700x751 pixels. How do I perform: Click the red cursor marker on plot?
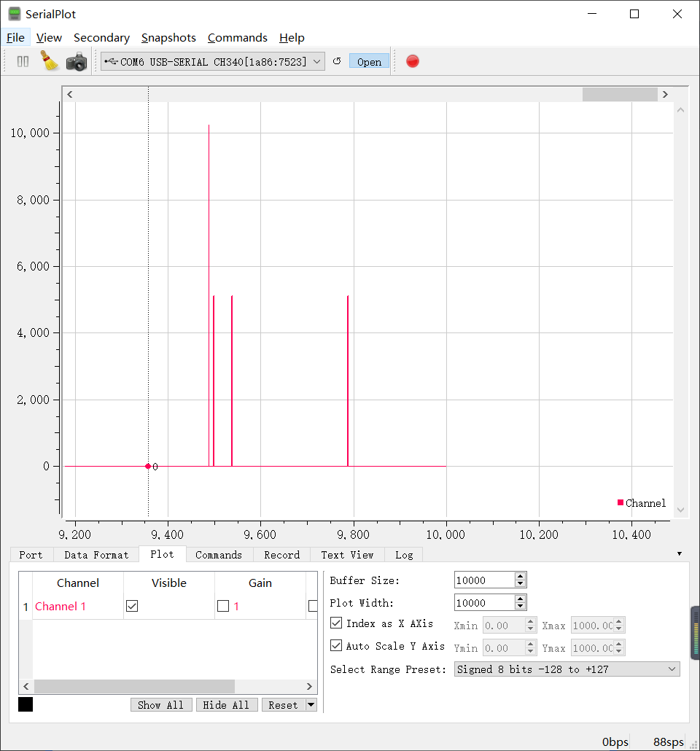(x=148, y=466)
